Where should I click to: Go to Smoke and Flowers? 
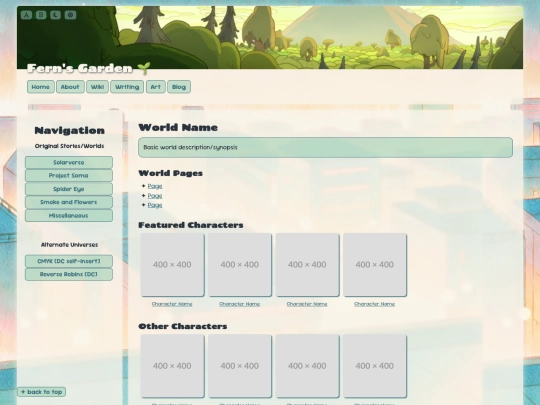69,202
